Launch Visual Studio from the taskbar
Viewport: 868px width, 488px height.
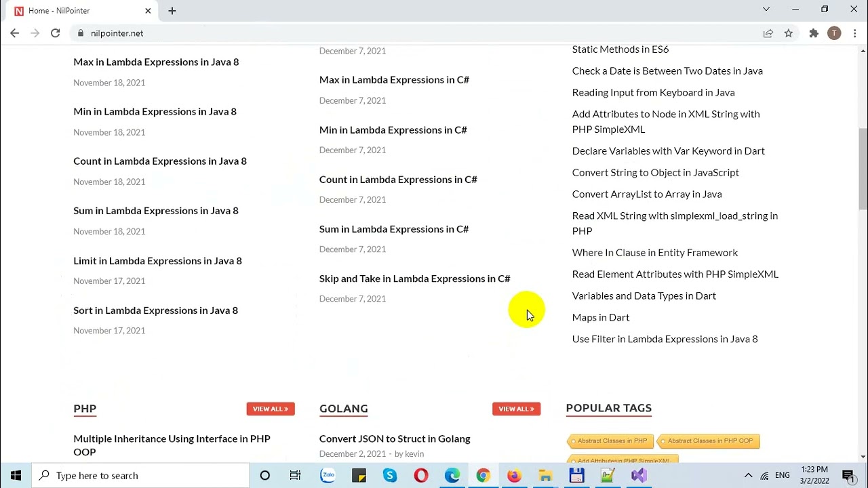click(639, 475)
